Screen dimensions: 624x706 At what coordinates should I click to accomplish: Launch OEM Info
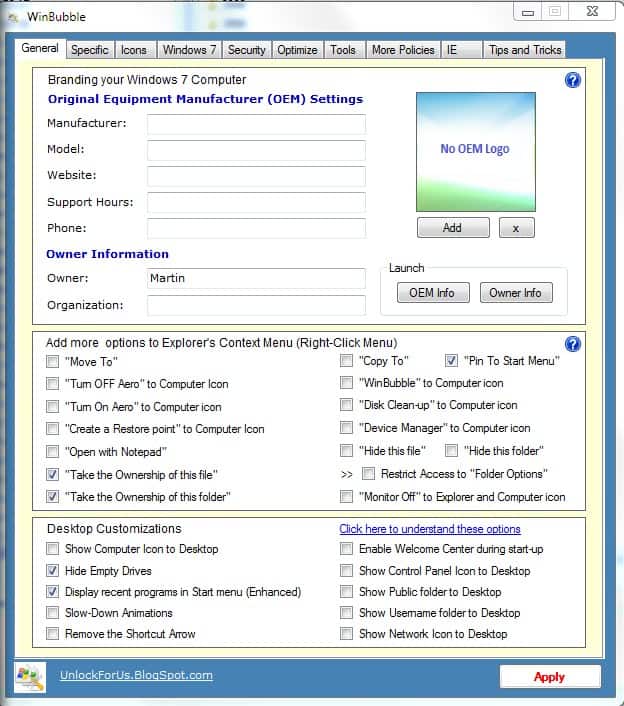pos(432,293)
